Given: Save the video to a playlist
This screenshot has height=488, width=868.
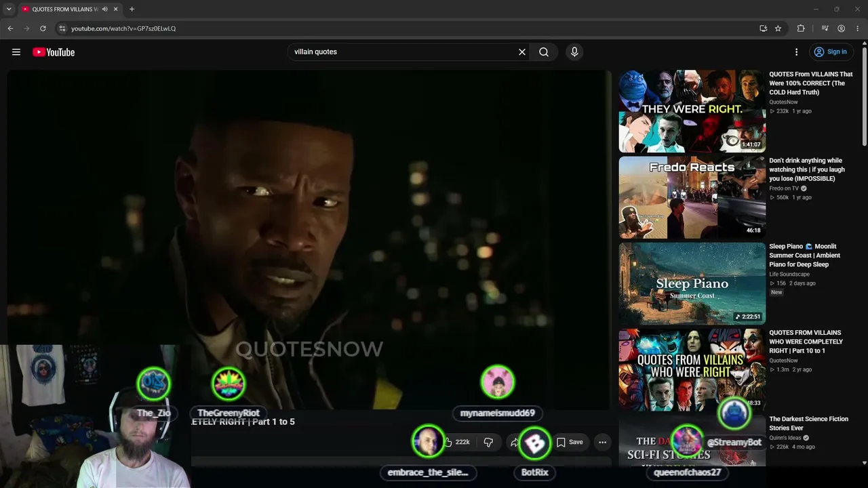Looking at the screenshot, I should [x=570, y=442].
